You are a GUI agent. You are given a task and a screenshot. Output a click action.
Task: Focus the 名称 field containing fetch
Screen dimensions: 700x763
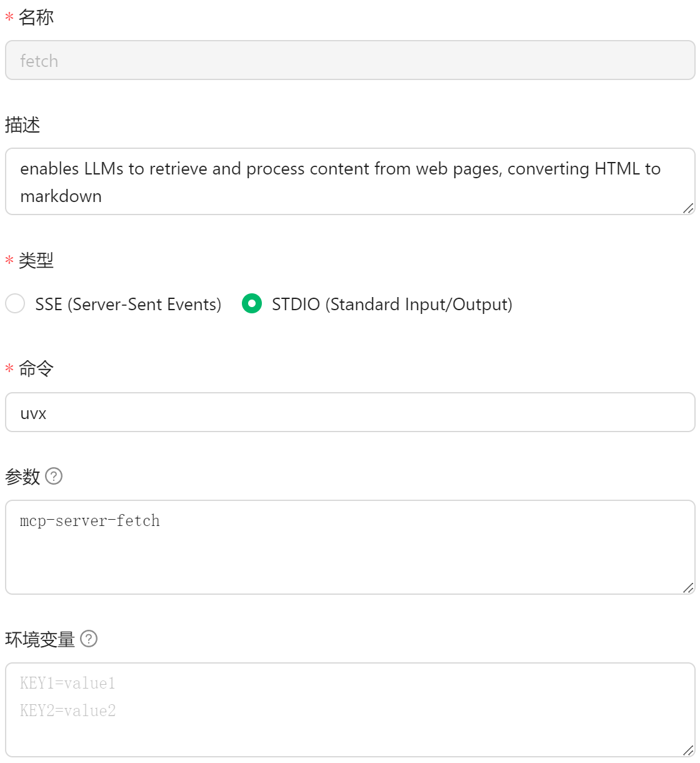(350, 61)
